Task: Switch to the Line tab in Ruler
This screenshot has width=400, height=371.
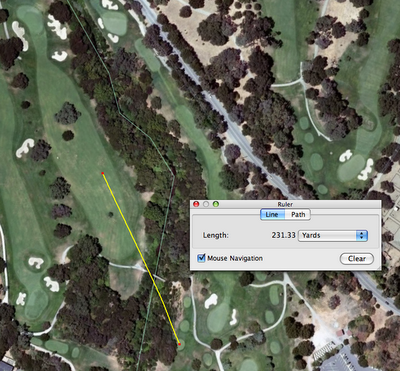Action: click(272, 215)
